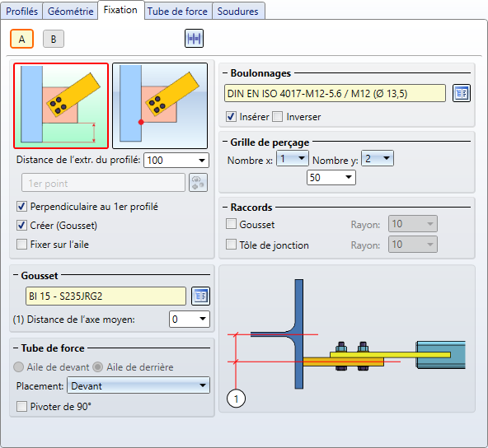Enable the Inverser checkbox
Screen dimensions: 488x448
click(277, 117)
